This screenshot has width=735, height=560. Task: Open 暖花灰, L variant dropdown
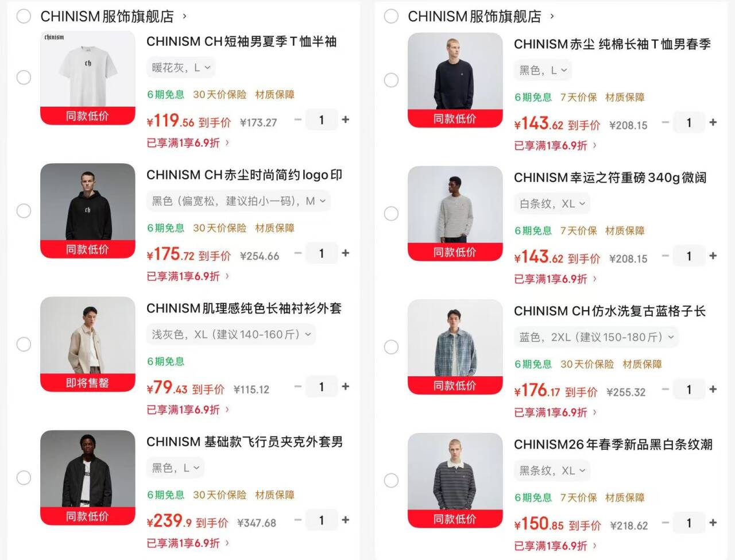pos(181,68)
